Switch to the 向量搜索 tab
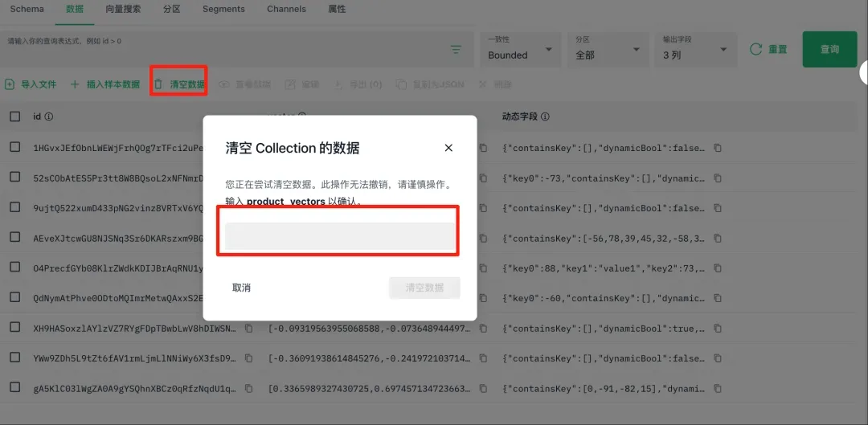 (123, 9)
